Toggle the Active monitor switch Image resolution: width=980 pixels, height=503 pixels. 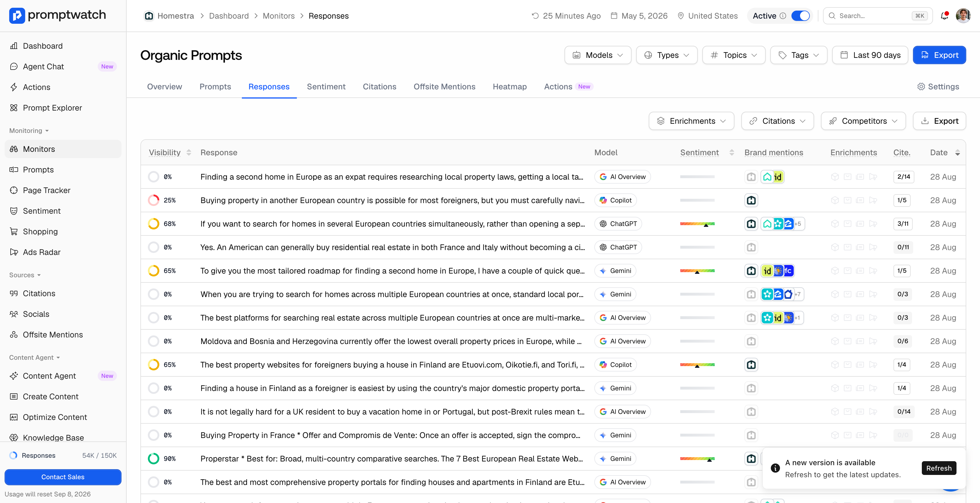click(800, 15)
